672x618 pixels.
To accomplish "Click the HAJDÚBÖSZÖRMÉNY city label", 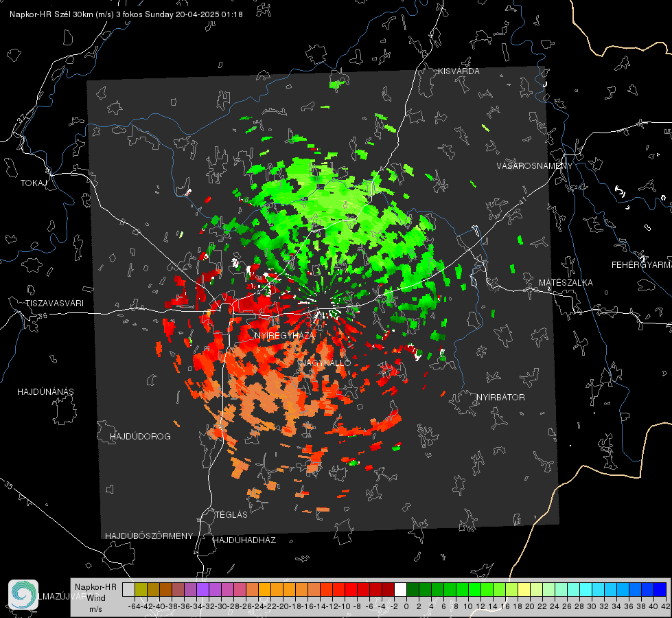I will (149, 536).
